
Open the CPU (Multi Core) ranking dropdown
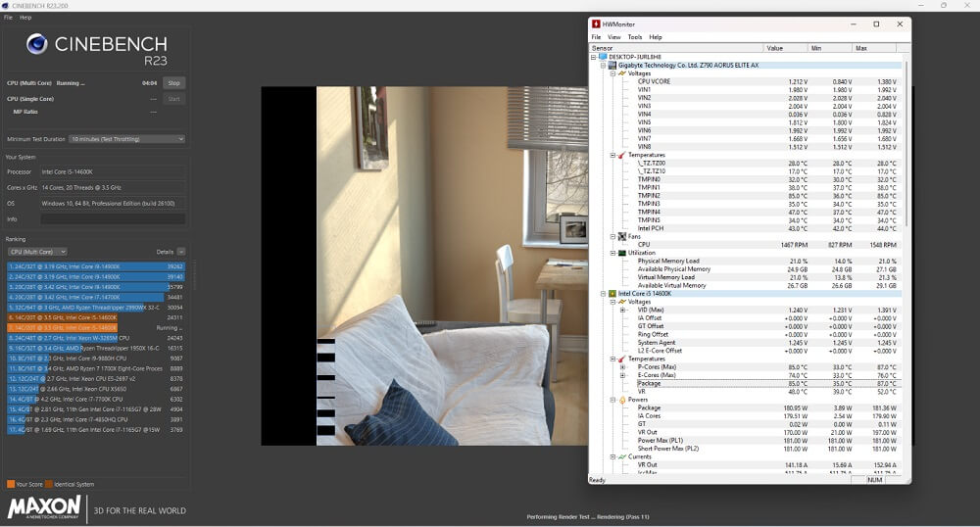(36, 252)
